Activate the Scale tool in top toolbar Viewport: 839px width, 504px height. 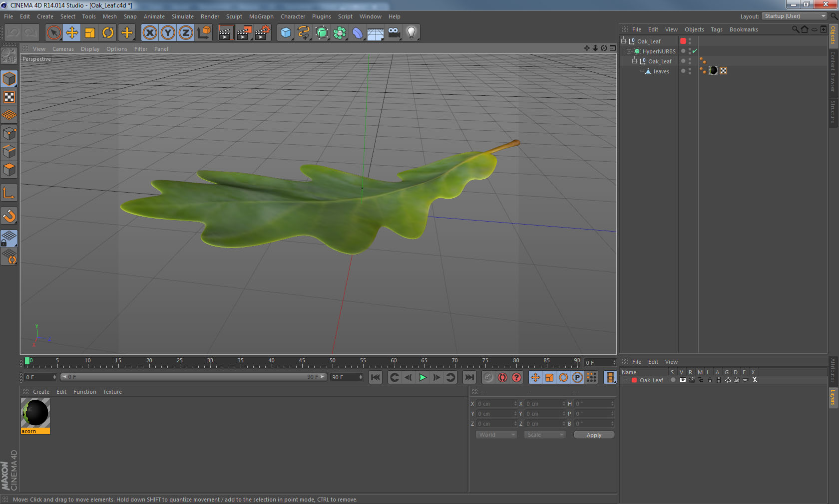click(90, 33)
